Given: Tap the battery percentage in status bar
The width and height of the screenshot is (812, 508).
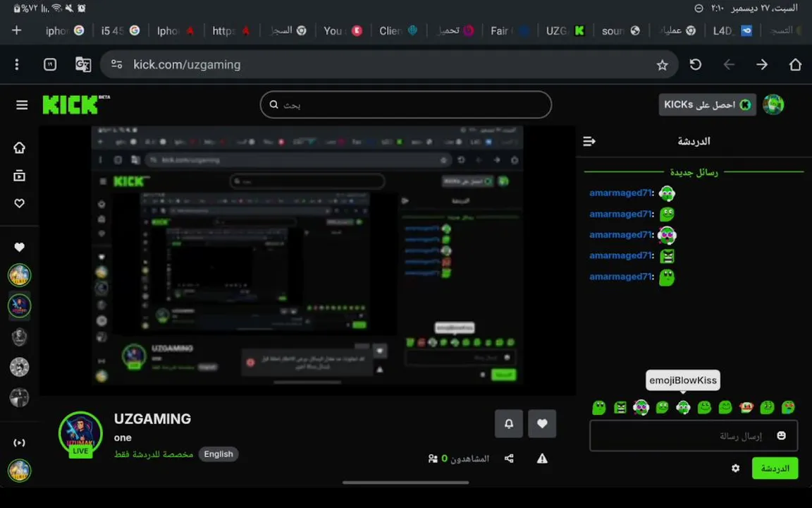Looking at the screenshot, I should (28, 8).
